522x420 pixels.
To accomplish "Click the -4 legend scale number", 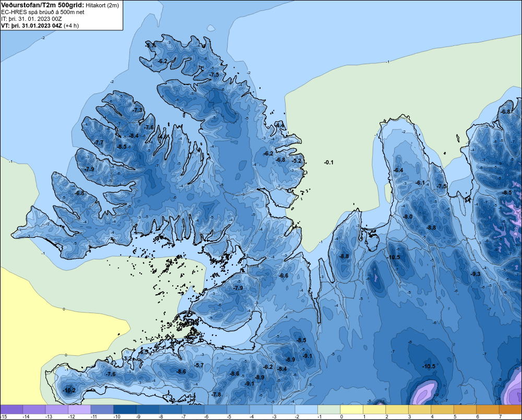I will point(252,417).
